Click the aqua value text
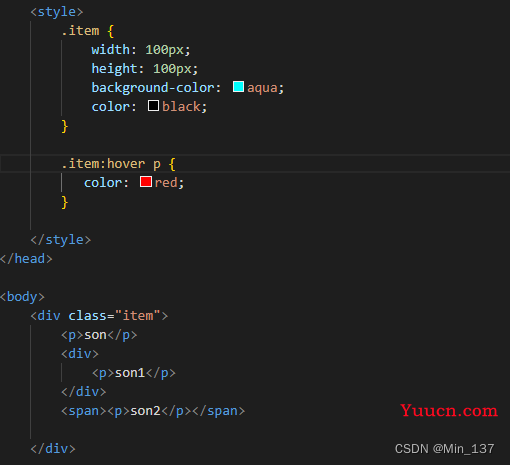Screen dimensions: 510x465 262,88
